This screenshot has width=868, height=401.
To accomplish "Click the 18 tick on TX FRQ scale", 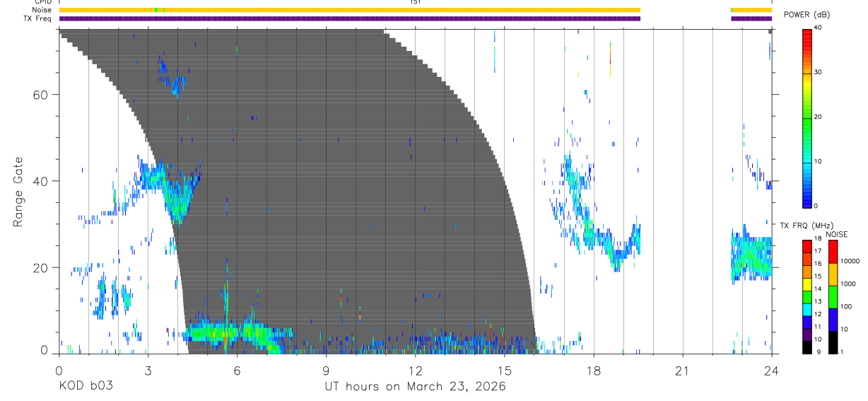I will pyautogui.click(x=818, y=239).
